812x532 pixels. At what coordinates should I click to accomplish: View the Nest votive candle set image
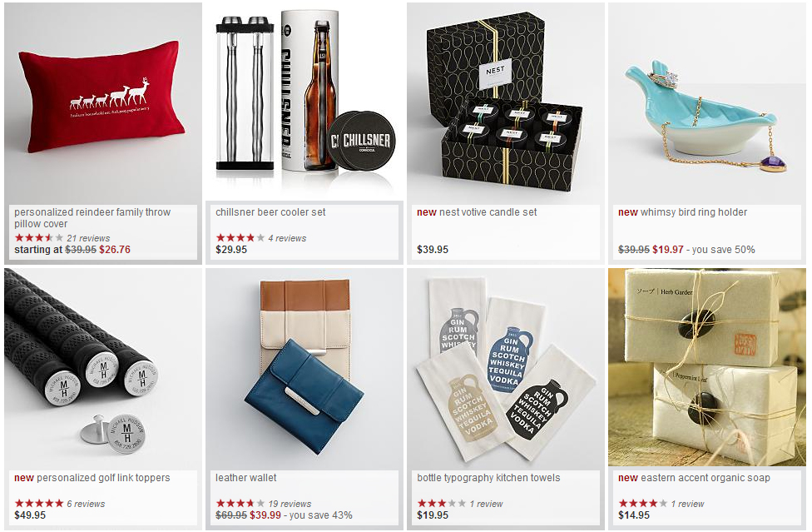pos(506,103)
